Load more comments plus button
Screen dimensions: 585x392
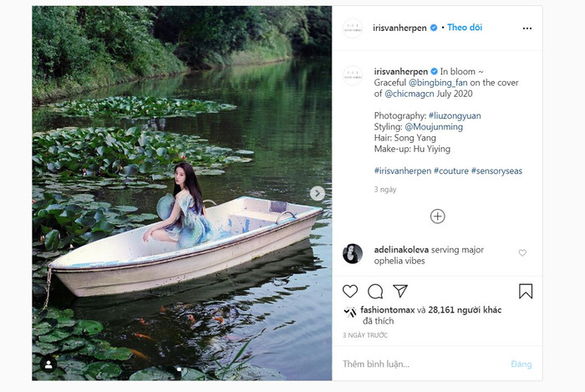tap(437, 216)
